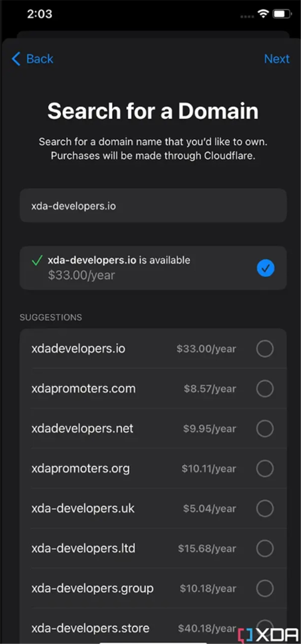301x644 pixels.
Task: Tap the Back chevron icon
Action: pos(16,59)
